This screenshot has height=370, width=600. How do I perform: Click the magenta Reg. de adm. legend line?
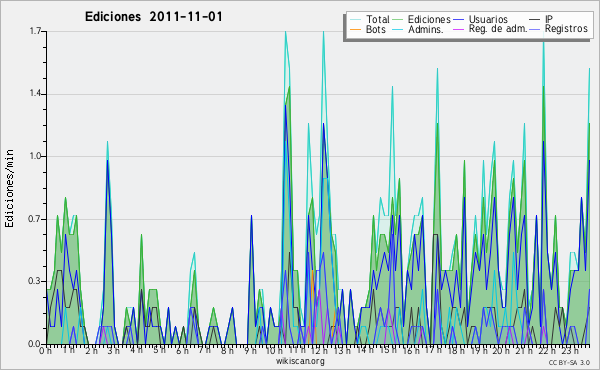[x=458, y=29]
